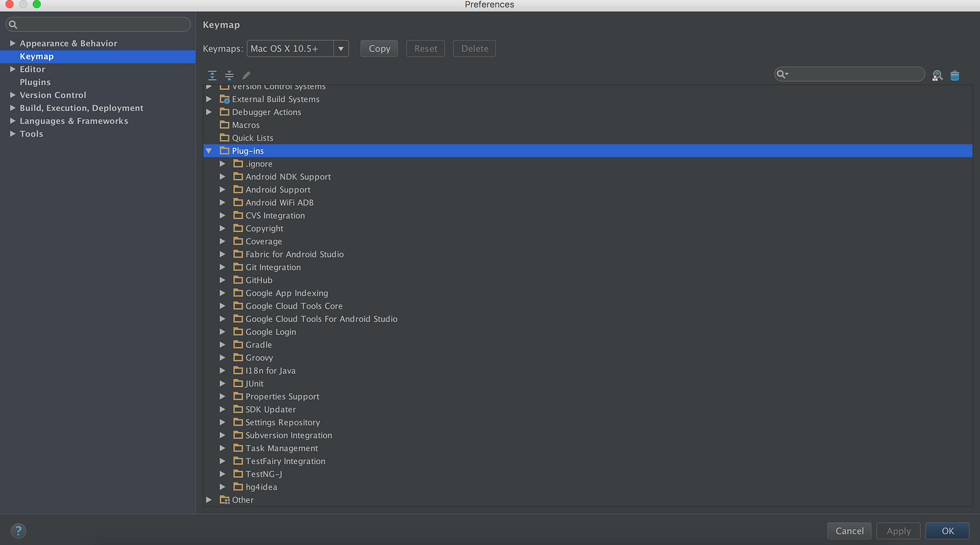Focus the settings search field in sidebar
Viewport: 980px width, 545px height.
point(98,24)
